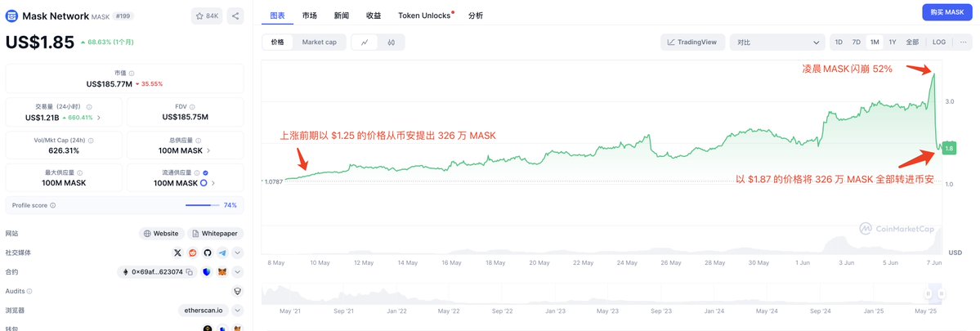The image size is (980, 331).
Task: Expand total supply 100M MASK chevron
Action: [x=208, y=150]
